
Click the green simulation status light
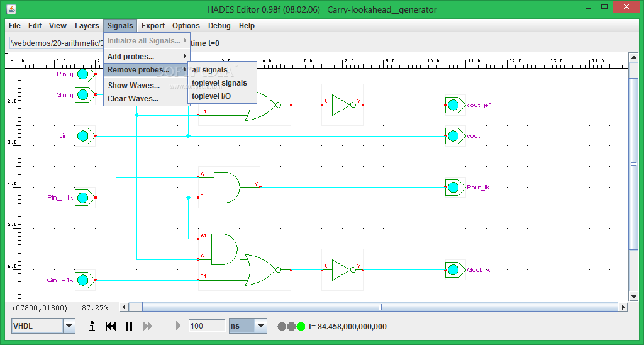pos(301,327)
